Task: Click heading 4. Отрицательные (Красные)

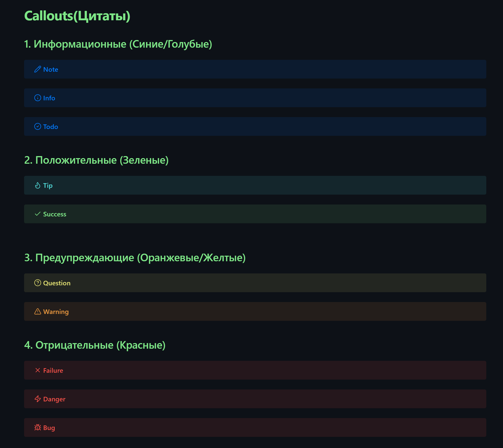Action: 95,345
